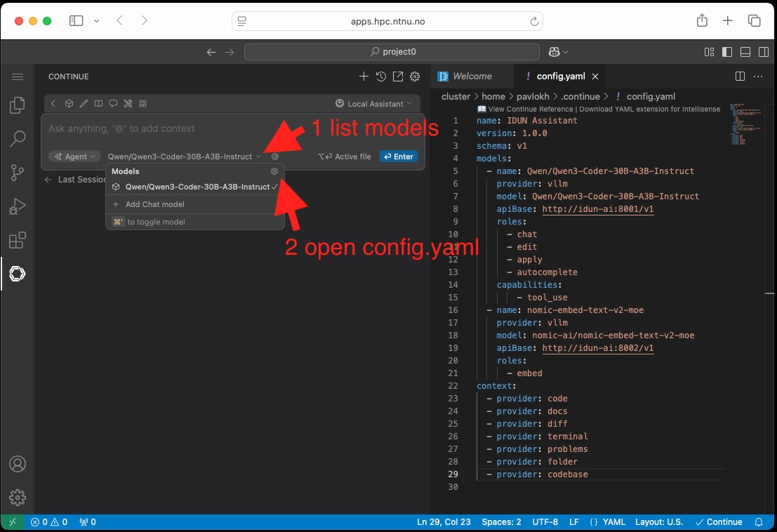
Task: Toggle the bottom panel layout icon
Action: [745, 52]
